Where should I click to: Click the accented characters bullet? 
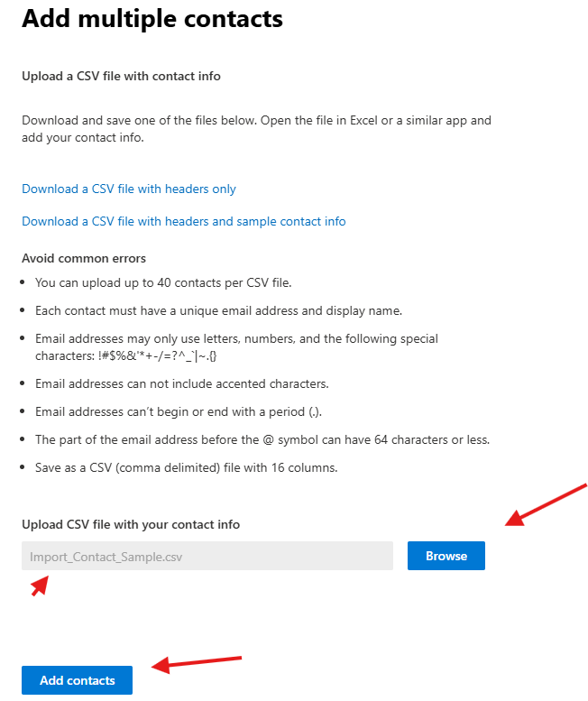tap(181, 383)
